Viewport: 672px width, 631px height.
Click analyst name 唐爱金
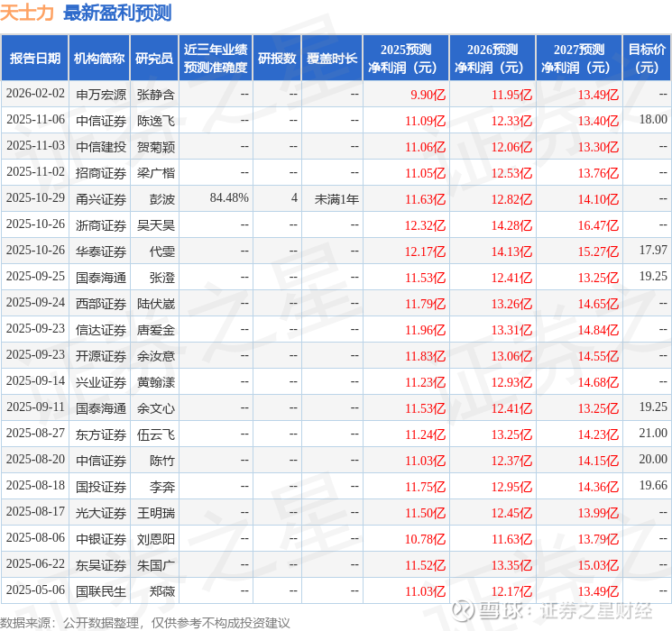[x=155, y=330]
